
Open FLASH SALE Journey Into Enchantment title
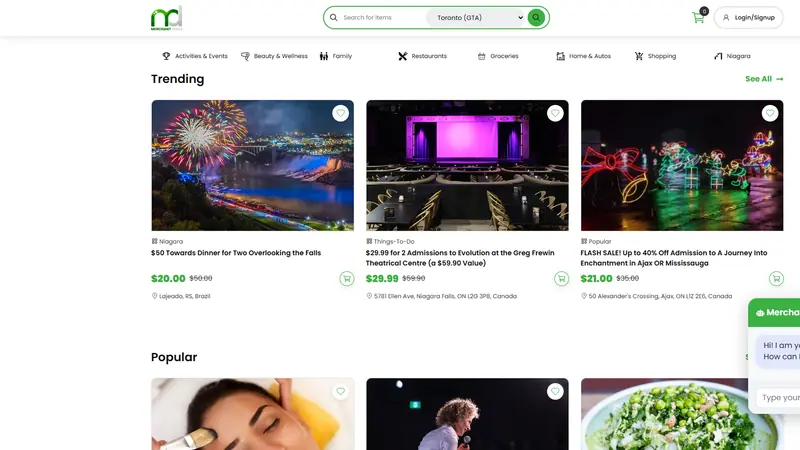coord(674,258)
